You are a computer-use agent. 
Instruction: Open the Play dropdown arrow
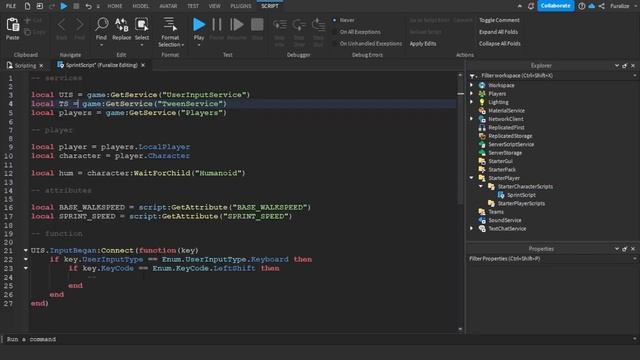(199, 45)
